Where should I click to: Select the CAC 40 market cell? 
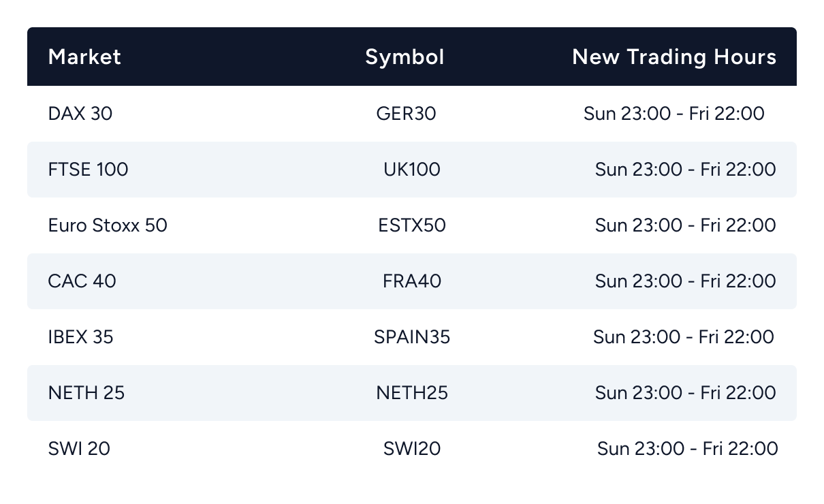[x=82, y=281]
